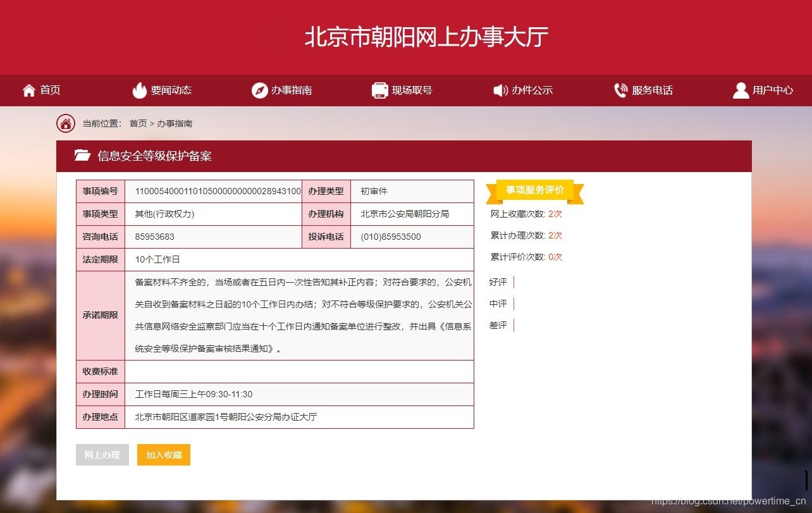The image size is (812, 513).
Task: Click the consultation phone number 85953683
Action: [154, 237]
